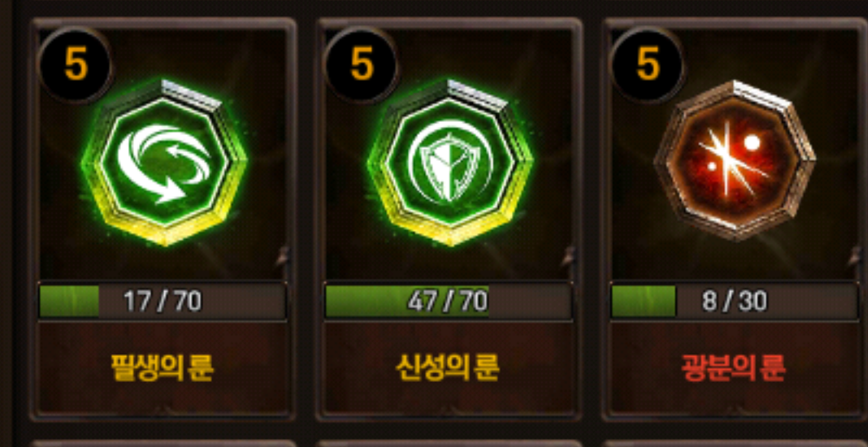The image size is (868, 447).
Task: Click level 5 badge on 신성의 룬 card
Action: pyautogui.click(x=362, y=65)
